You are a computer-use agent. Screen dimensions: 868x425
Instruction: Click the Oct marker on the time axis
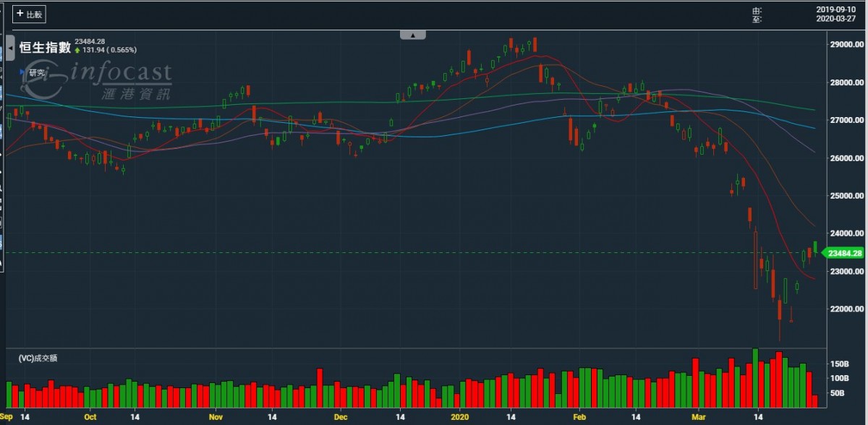click(90, 417)
